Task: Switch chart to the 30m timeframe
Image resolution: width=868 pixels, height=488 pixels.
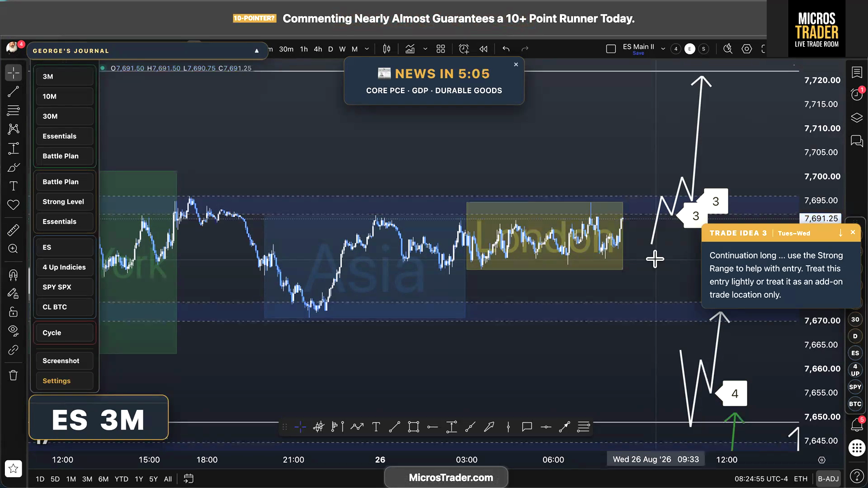Action: (x=286, y=49)
